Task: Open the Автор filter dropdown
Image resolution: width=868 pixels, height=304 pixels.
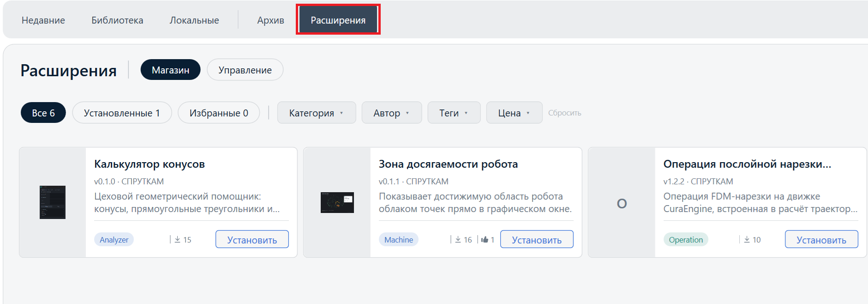Action: click(392, 113)
